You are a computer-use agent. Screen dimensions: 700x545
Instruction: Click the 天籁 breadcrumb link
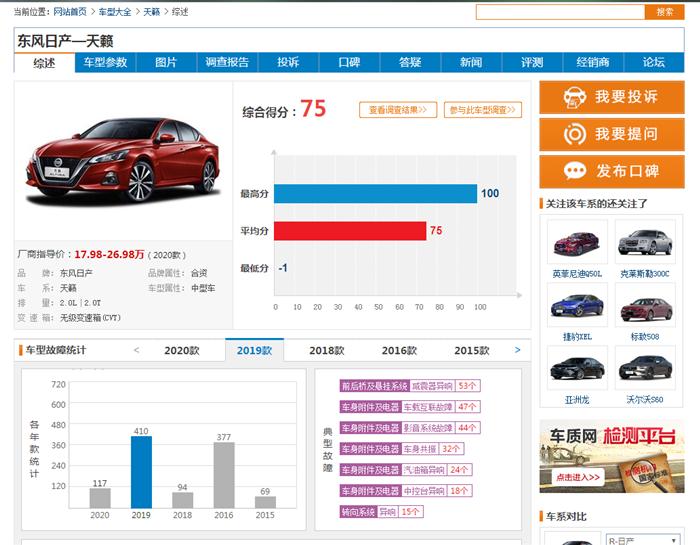(152, 12)
